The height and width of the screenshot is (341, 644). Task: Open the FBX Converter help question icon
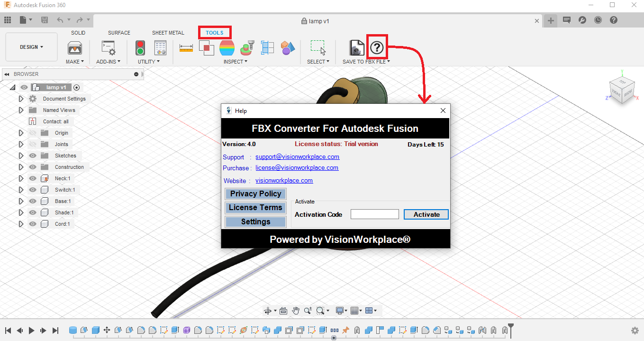377,47
